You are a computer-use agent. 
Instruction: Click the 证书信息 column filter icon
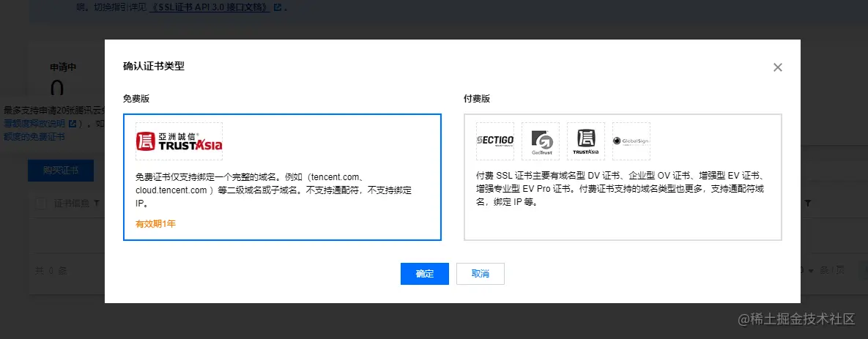pyautogui.click(x=97, y=204)
